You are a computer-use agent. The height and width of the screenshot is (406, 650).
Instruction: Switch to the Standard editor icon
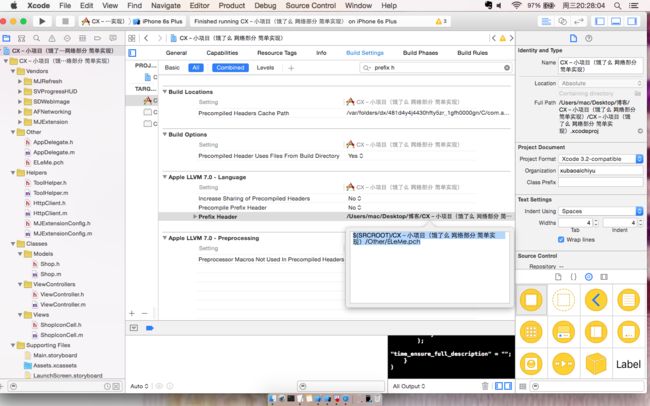(x=546, y=21)
